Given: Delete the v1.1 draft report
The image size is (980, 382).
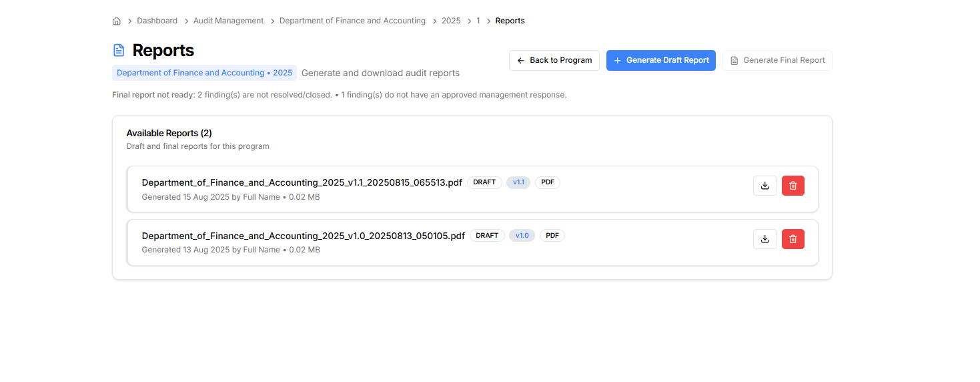Looking at the screenshot, I should tap(793, 186).
